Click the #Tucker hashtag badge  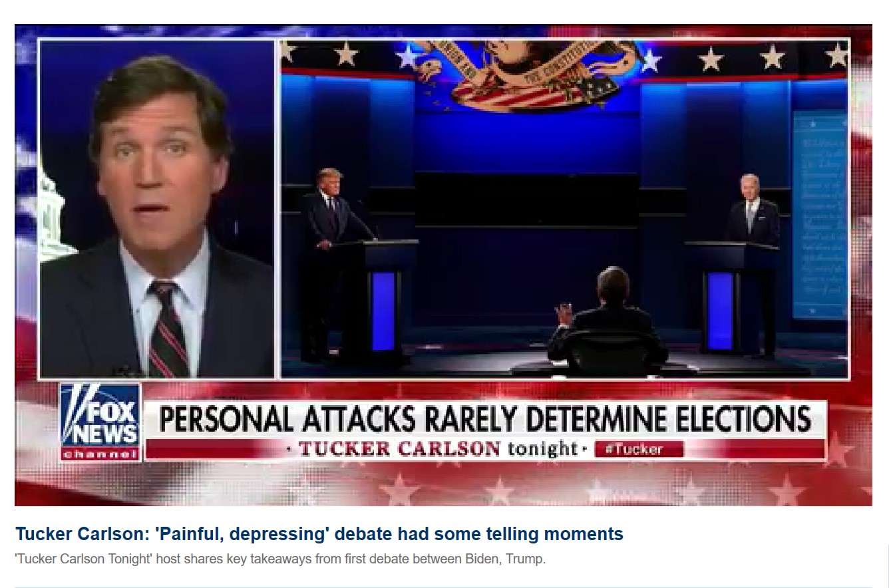639,449
